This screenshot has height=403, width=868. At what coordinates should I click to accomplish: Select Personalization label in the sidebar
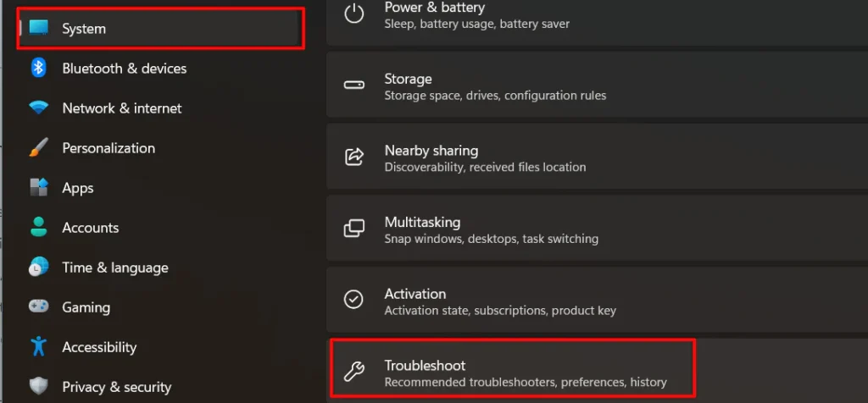pos(108,148)
